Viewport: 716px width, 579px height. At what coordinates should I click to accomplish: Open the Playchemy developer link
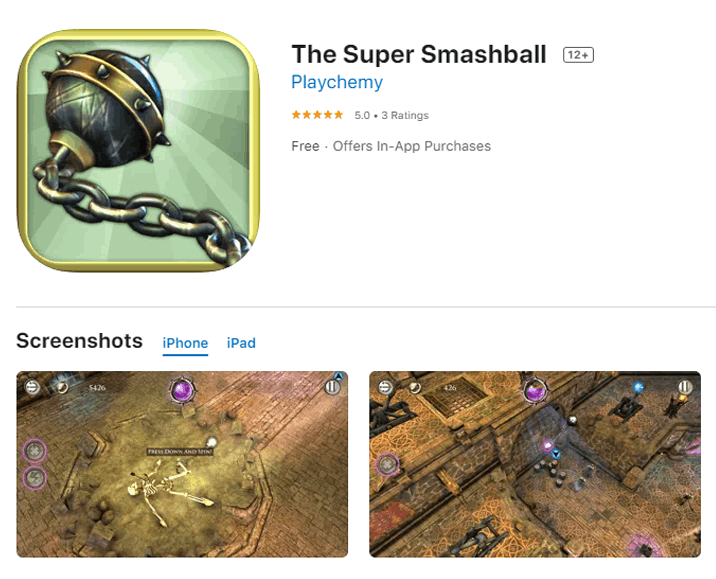pyautogui.click(x=337, y=82)
